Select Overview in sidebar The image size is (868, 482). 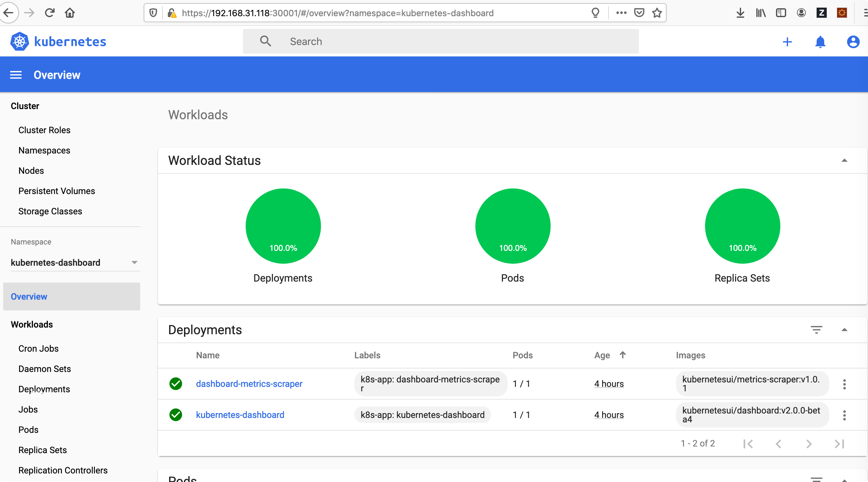pos(71,296)
